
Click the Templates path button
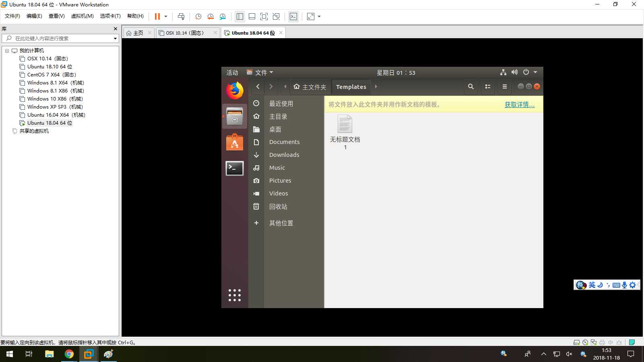pos(351,86)
